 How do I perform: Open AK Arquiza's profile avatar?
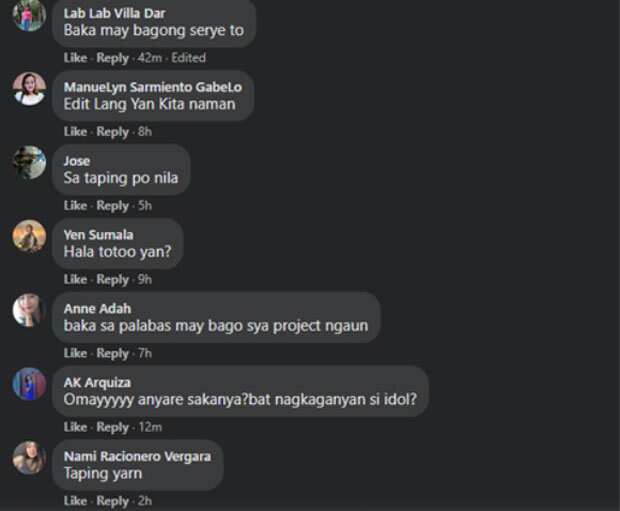tap(29, 384)
